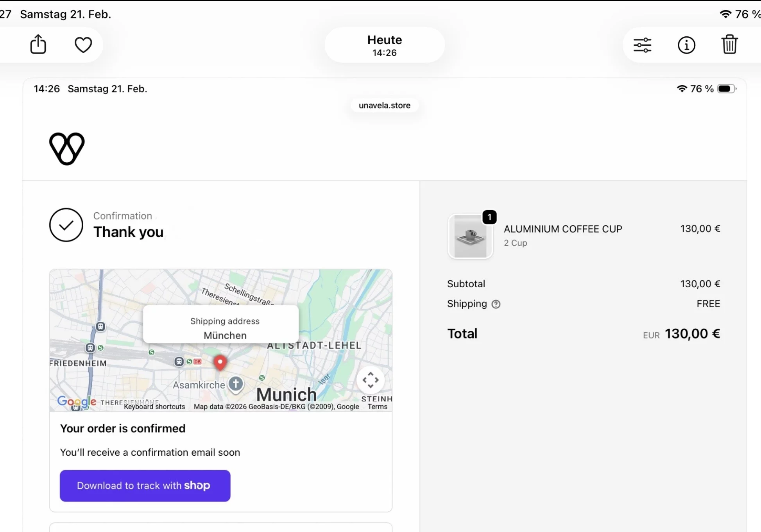Image resolution: width=761 pixels, height=532 pixels.
Task: Tap the Wi-Fi status icon in the top status bar
Action: coord(725,14)
